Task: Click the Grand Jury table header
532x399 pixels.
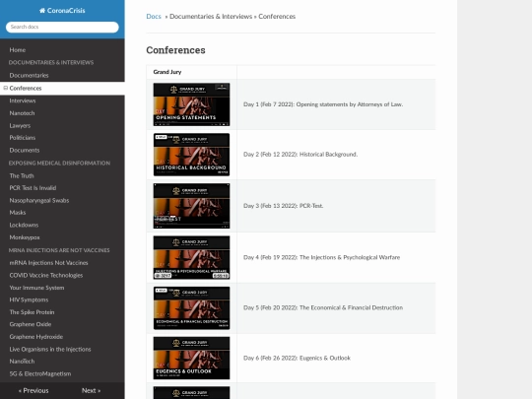Action: [167, 72]
